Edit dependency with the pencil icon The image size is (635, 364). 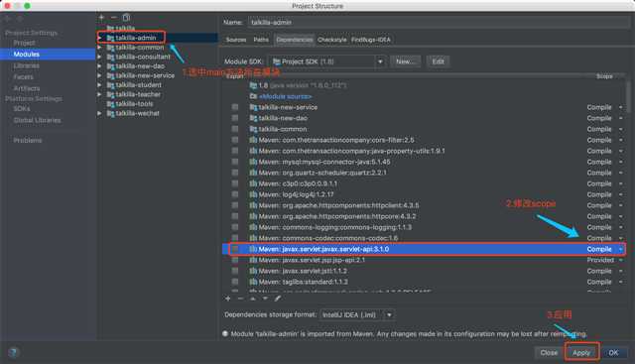point(278,299)
